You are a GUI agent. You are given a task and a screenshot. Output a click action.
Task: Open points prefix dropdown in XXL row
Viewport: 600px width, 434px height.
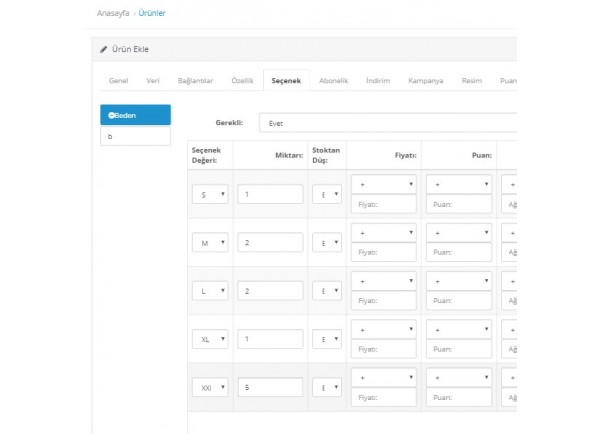459,378
